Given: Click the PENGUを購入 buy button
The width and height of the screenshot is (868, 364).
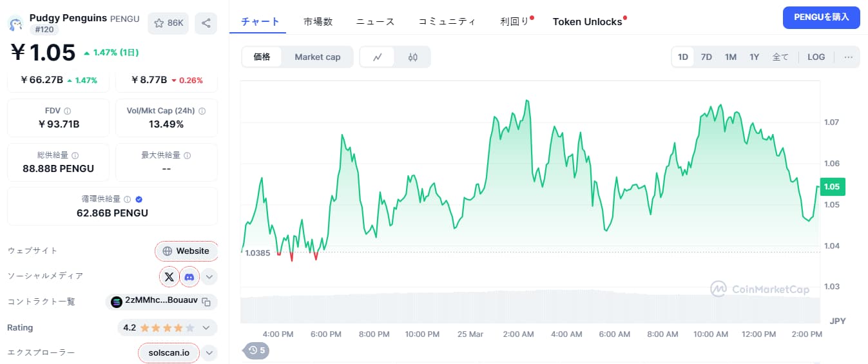Looking at the screenshot, I should 822,17.
